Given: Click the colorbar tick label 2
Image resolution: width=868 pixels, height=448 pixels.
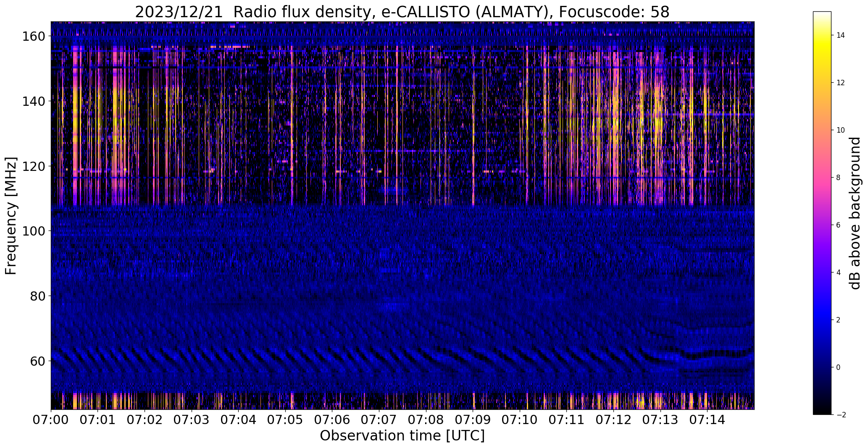Looking at the screenshot, I should point(839,320).
